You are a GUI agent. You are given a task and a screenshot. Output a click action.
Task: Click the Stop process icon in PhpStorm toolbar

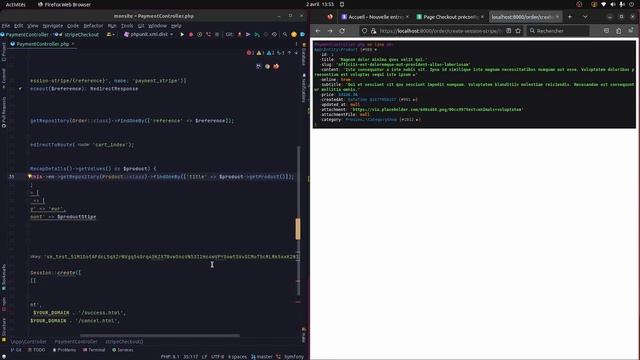217,35
